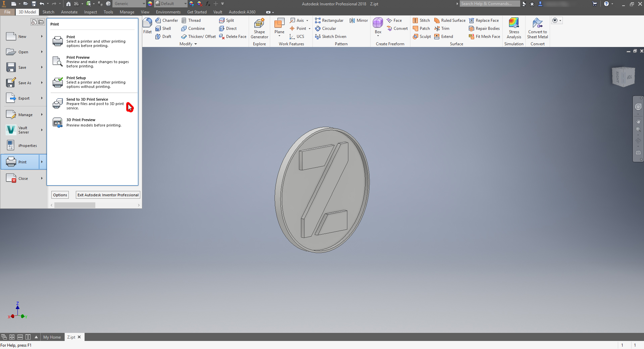Open Convert to Sheet Metal tool
The width and height of the screenshot is (644, 349).
pyautogui.click(x=537, y=23)
